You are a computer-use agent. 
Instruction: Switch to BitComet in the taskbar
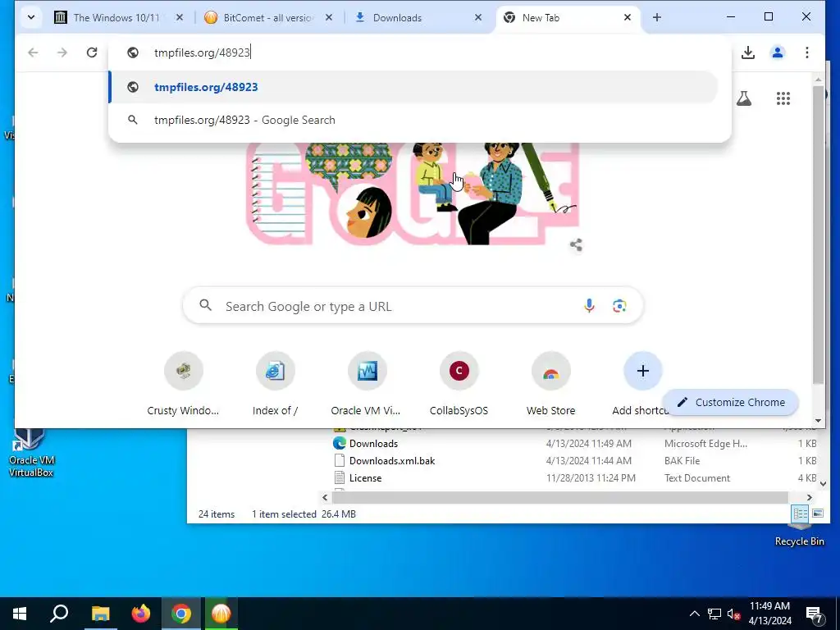coord(221,614)
